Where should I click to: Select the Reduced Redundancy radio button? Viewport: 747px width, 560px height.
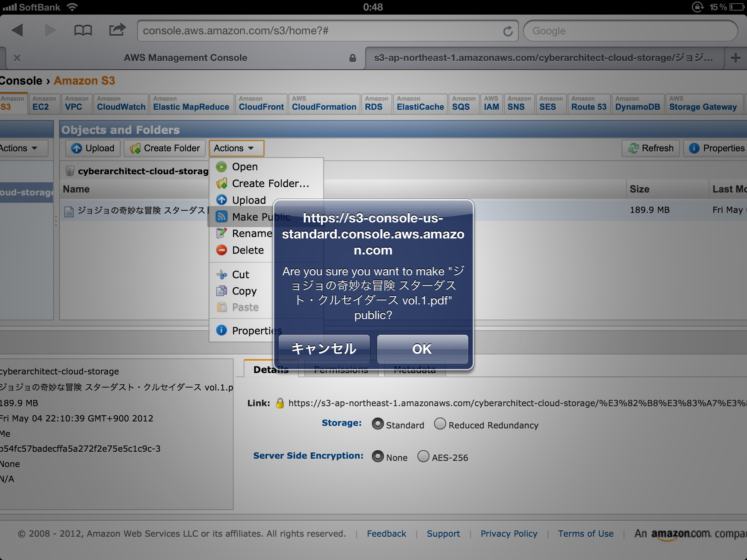pos(440,424)
